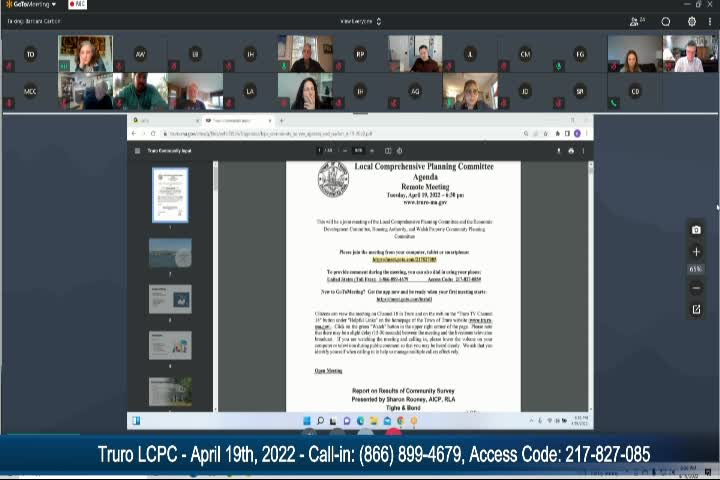Open the second page thumbnail in sidebar
Screen dimensions: 720x480
pos(170,253)
